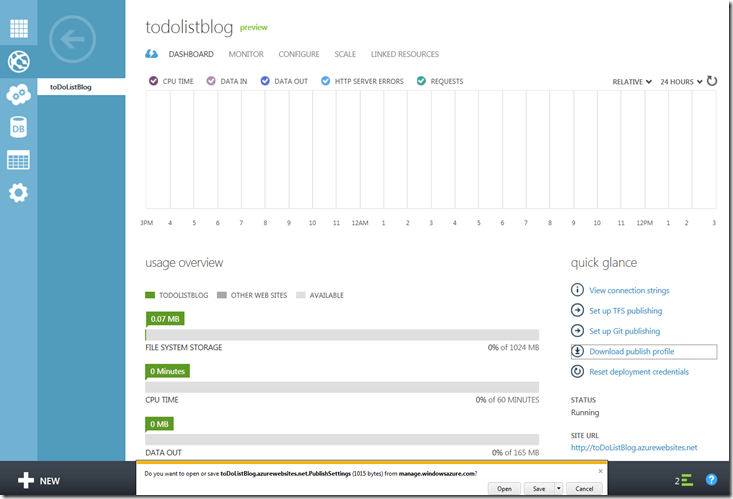Open the SQL Databases DB icon
This screenshot has height=499, width=733.
coord(19,127)
